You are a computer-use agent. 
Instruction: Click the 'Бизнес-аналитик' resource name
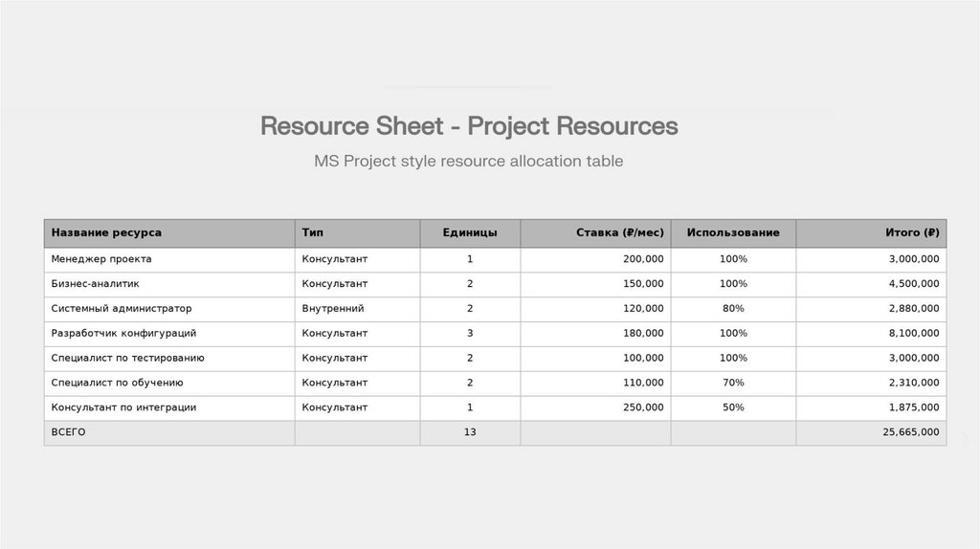(x=96, y=284)
